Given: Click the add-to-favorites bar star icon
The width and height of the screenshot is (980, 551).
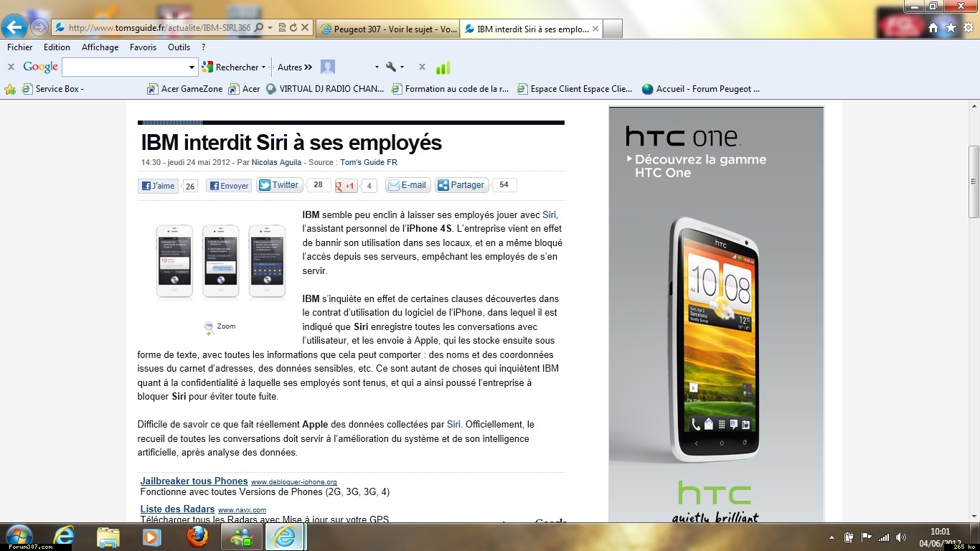Looking at the screenshot, I should [x=10, y=89].
